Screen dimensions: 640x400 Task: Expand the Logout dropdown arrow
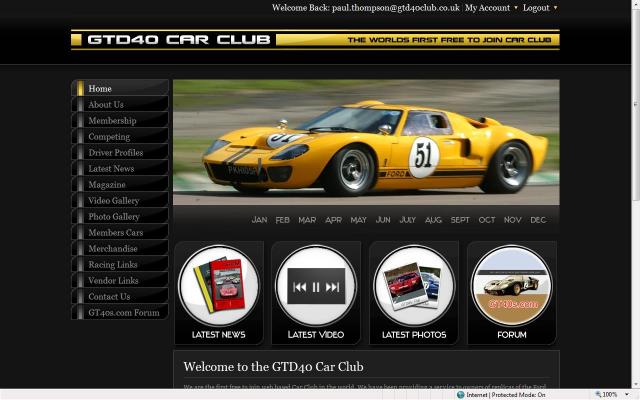(555, 8)
